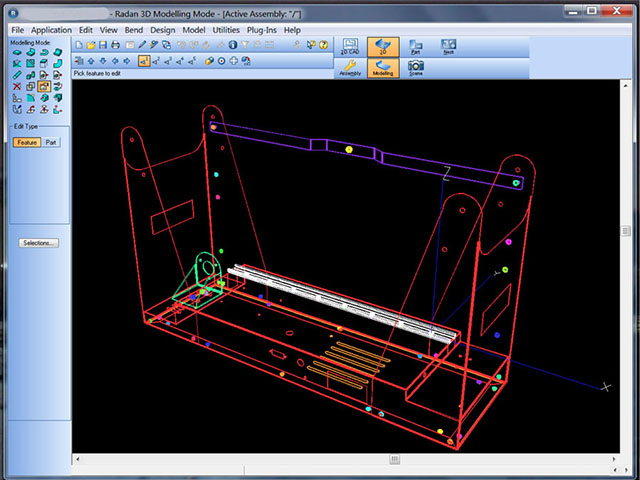This screenshot has width=640, height=480.
Task: Click the yellow-and-blue capsule icon
Action: pos(209,61)
